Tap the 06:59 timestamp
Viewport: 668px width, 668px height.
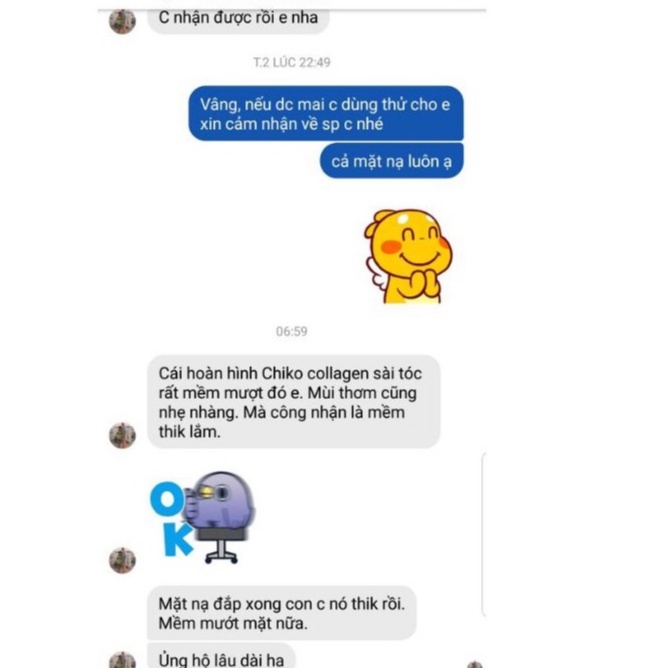tap(292, 331)
